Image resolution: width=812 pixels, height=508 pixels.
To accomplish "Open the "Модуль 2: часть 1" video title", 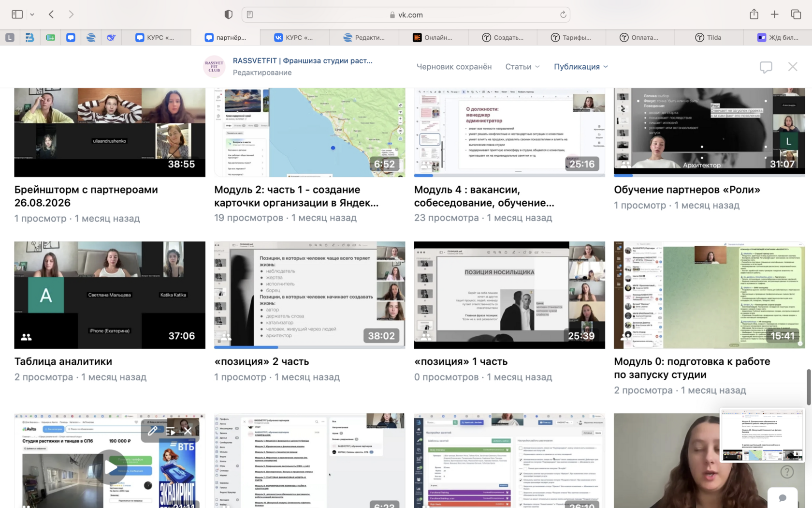I will (x=296, y=196).
